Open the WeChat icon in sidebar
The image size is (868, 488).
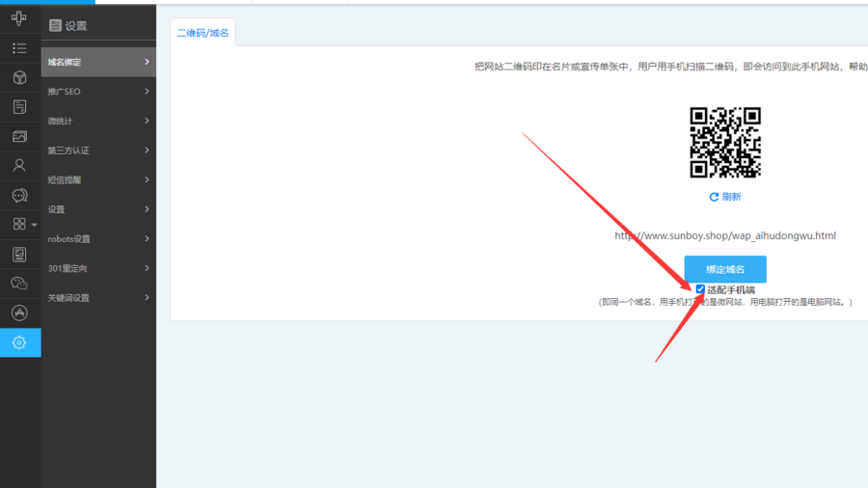pos(19,284)
